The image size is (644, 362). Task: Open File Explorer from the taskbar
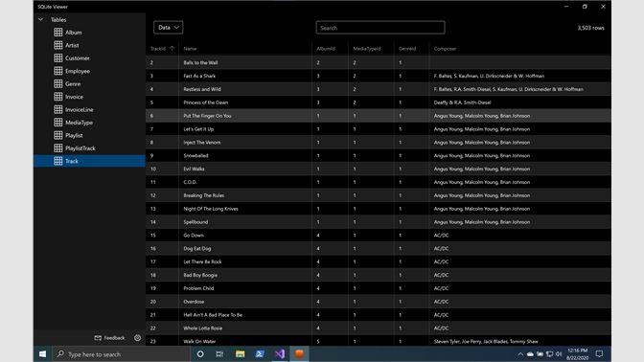(x=240, y=353)
